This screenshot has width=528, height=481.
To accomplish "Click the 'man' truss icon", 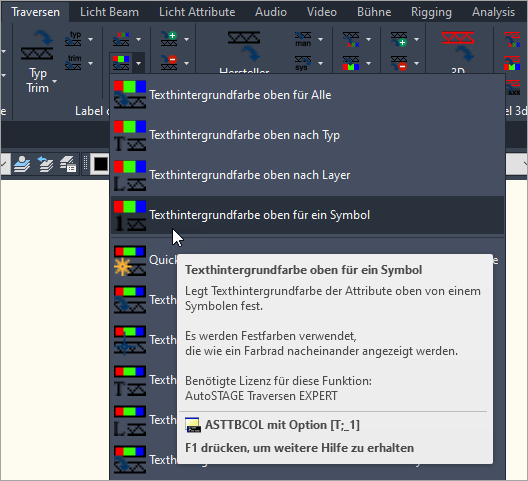I will (x=303, y=39).
